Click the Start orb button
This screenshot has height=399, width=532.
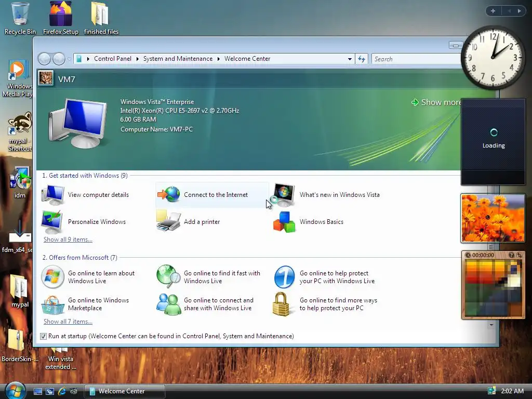pyautogui.click(x=15, y=391)
